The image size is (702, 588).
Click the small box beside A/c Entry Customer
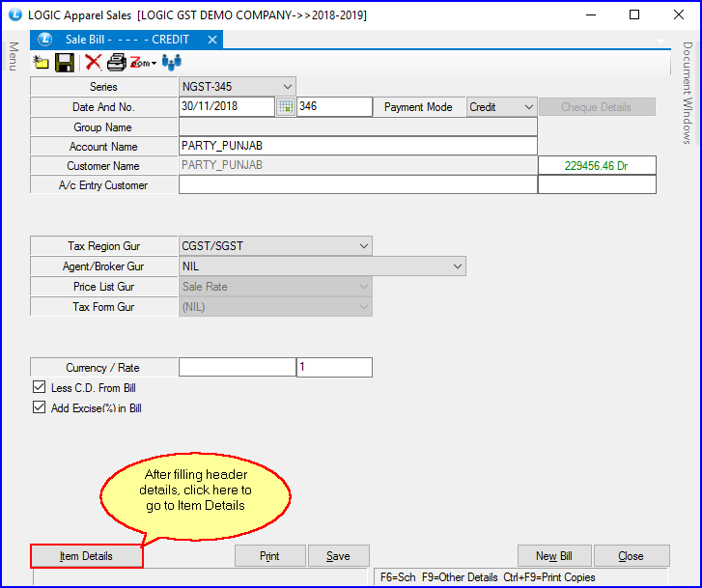tap(597, 184)
